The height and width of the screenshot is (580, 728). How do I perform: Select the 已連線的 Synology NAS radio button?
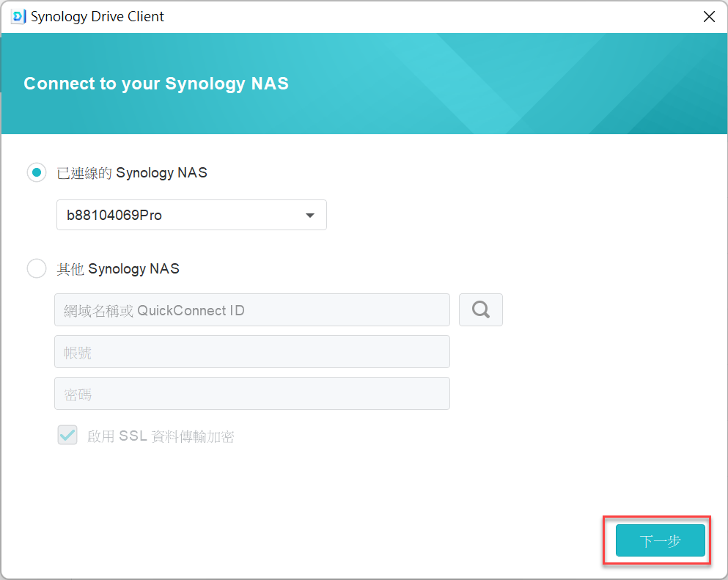37,172
